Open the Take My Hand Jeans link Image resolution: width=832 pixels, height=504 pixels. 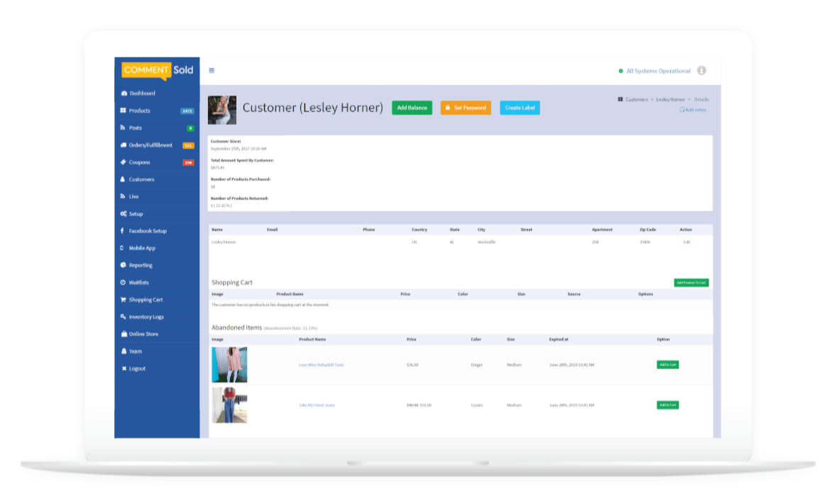(x=317, y=405)
